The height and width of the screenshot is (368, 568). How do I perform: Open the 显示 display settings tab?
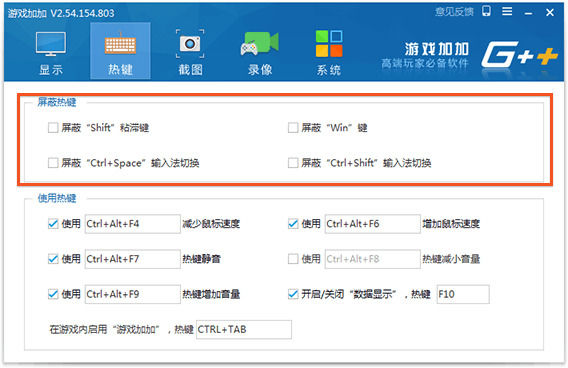tap(51, 52)
